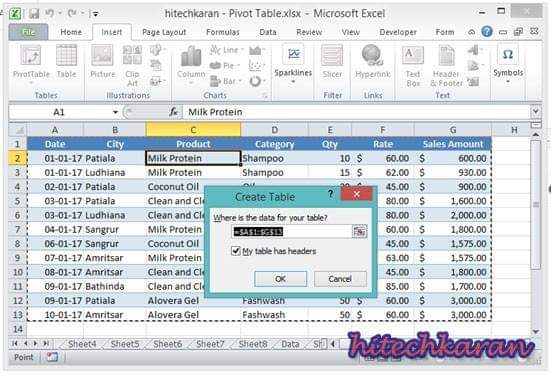Switch to the Developer tab
Image resolution: width=551 pixels, height=375 pixels.
(398, 32)
